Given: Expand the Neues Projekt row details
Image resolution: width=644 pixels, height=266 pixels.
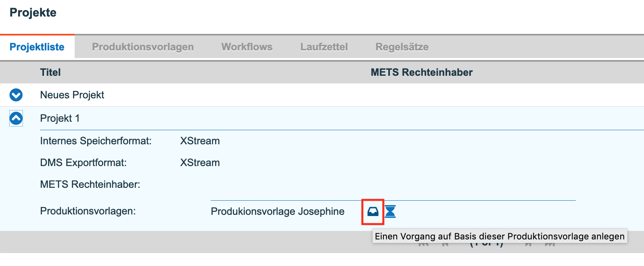Looking at the screenshot, I should pos(16,95).
